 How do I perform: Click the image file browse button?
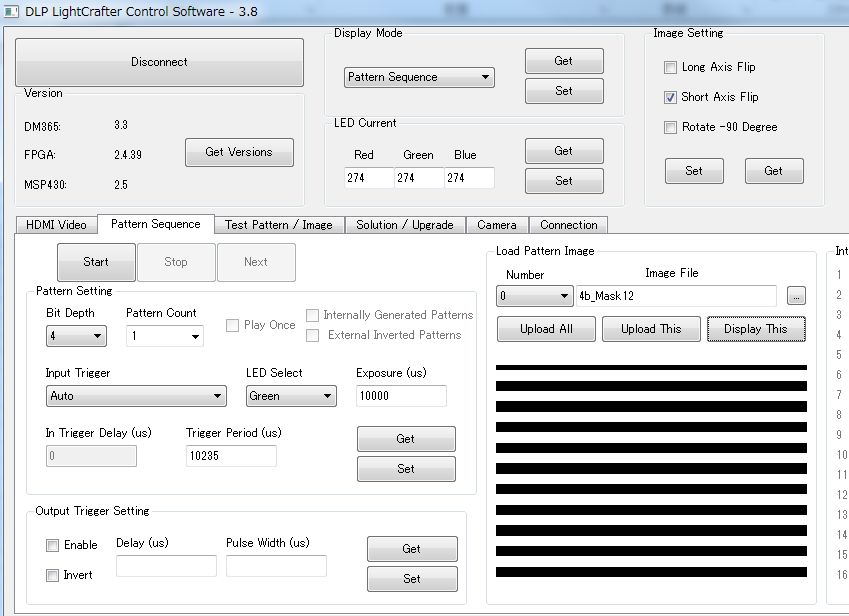click(796, 296)
